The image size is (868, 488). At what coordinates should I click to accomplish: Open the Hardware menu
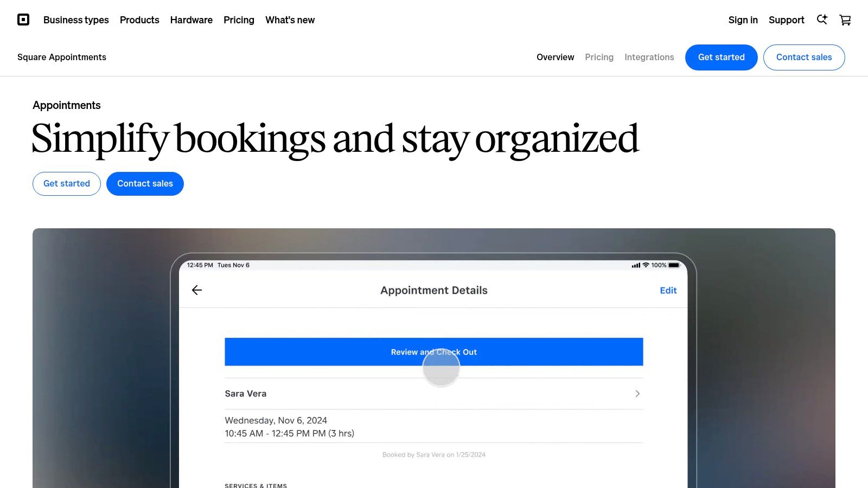tap(191, 20)
